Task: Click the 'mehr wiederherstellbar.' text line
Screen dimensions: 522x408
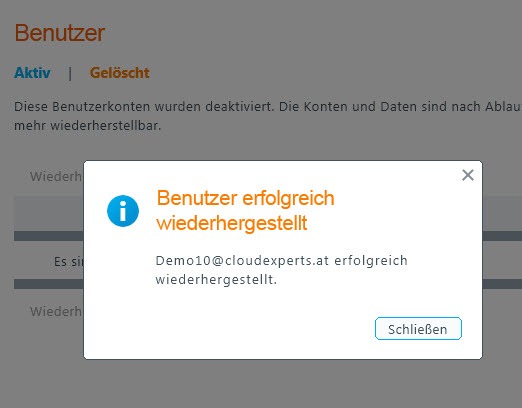Action: click(x=88, y=126)
